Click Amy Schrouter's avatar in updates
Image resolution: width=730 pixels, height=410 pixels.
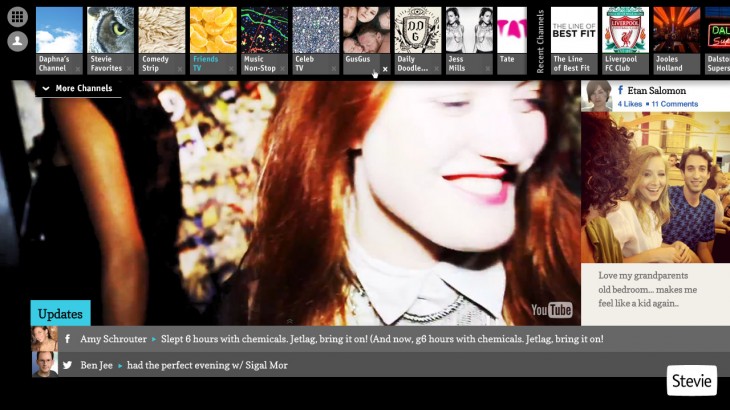44,339
